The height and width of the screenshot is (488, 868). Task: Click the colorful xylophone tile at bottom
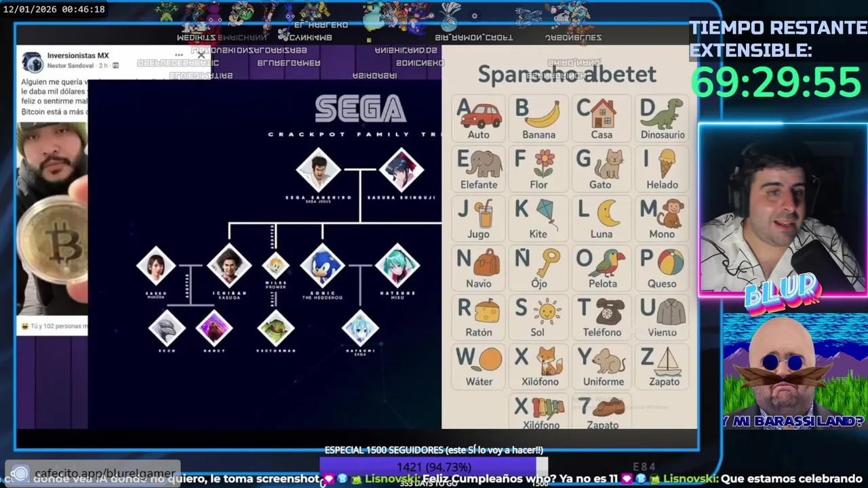coord(540,411)
